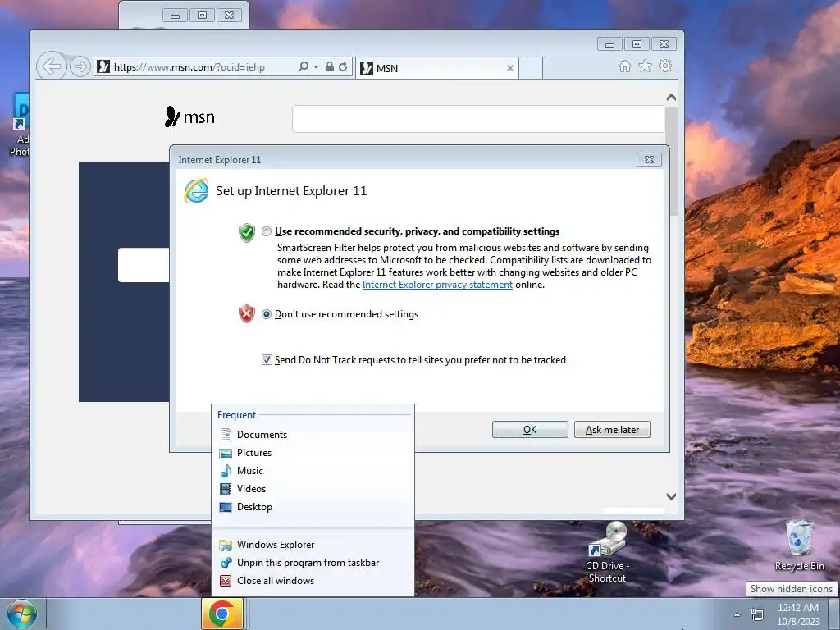Open the address bar dropdown arrow
Screen dimensions: 840x630
pos(316,67)
